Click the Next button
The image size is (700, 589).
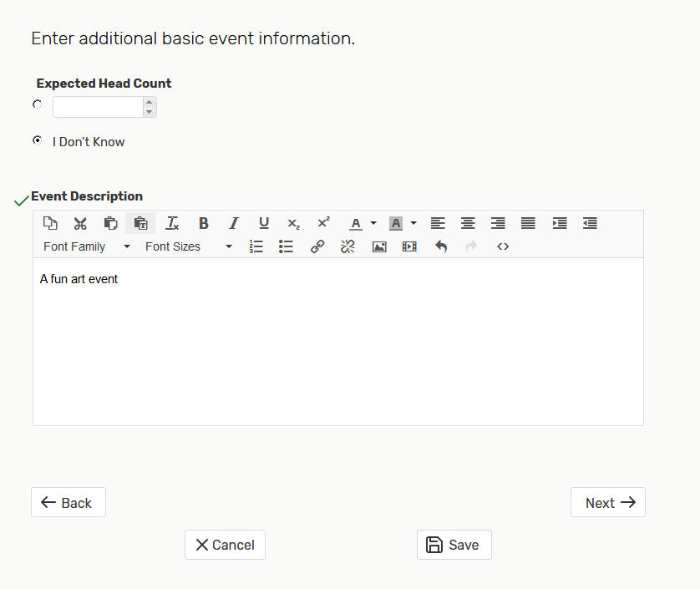click(x=607, y=502)
